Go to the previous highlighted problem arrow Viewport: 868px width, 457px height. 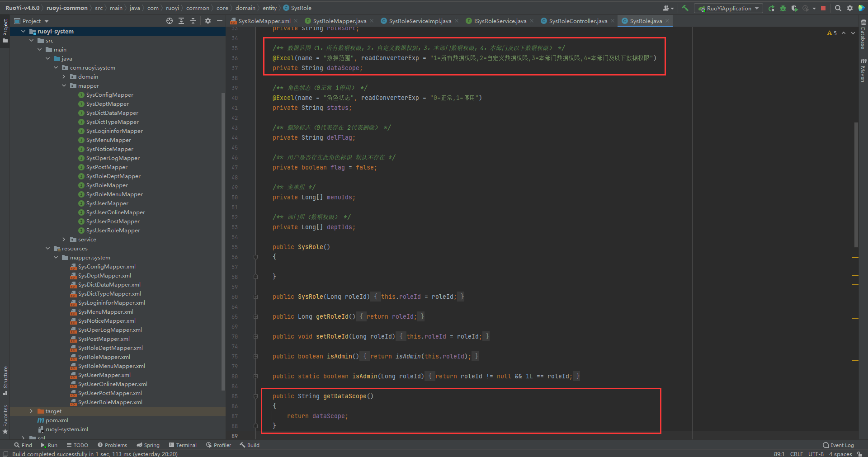tap(844, 33)
